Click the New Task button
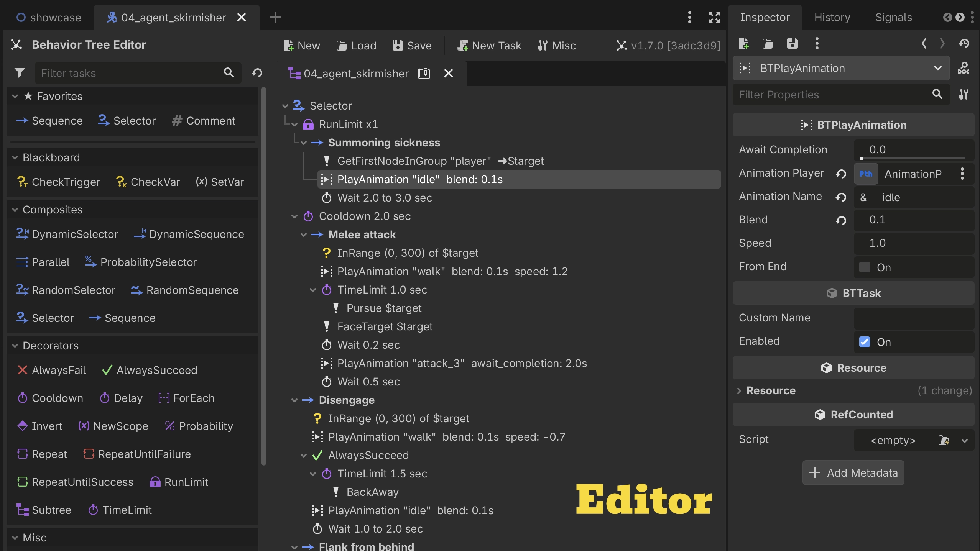The image size is (980, 551). click(x=489, y=46)
